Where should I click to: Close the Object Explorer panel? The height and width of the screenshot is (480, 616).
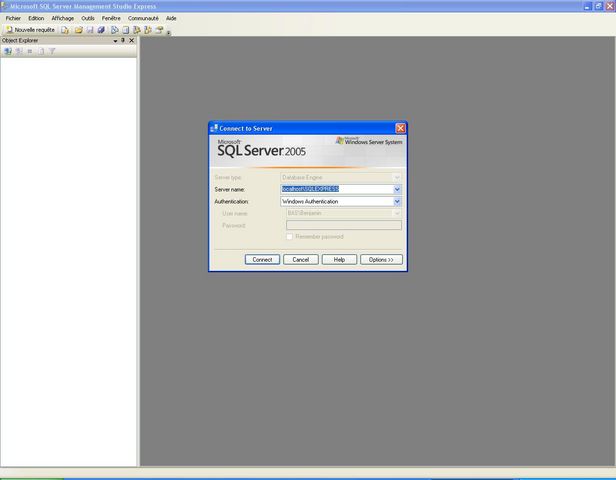(132, 41)
